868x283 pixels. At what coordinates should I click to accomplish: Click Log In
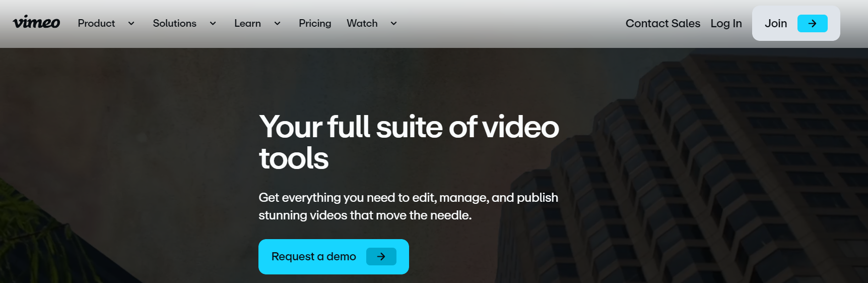pos(726,23)
